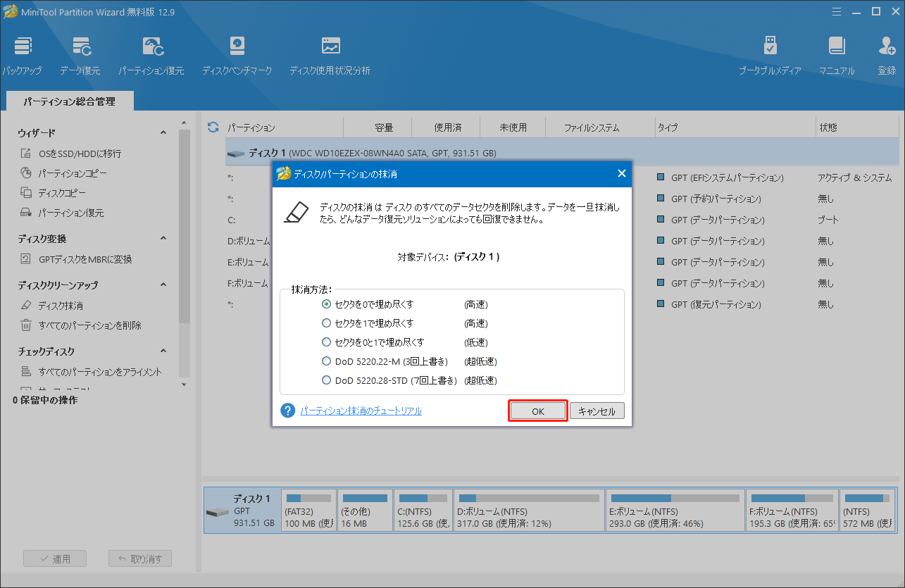The height and width of the screenshot is (588, 905).
Task: Select セクタを0と1で埋め尽くす radio option
Action: (x=326, y=342)
